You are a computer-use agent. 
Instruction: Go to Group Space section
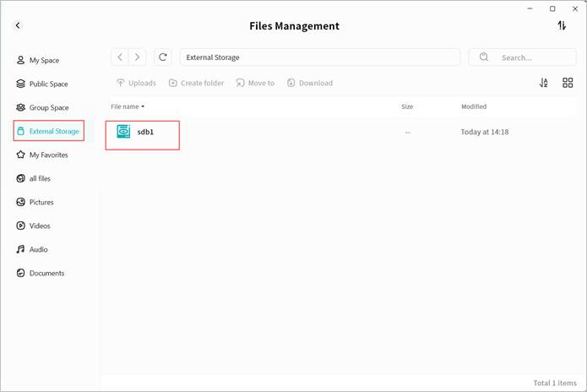click(48, 108)
